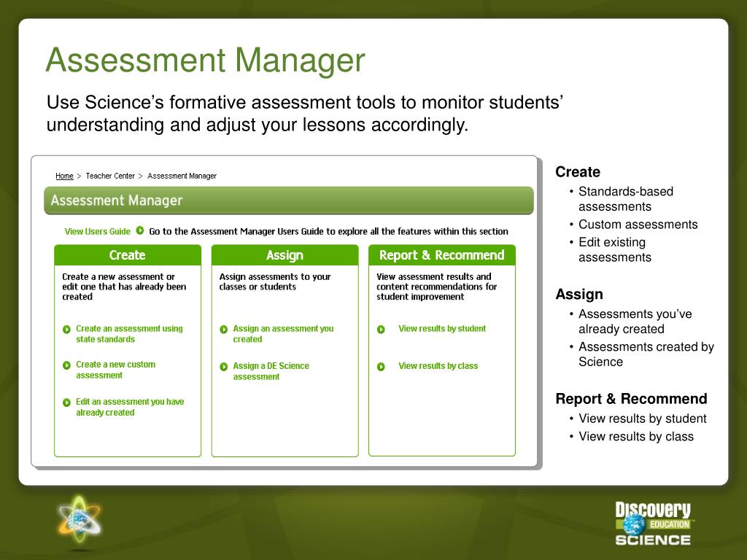
Task: Choose "Edit an assessment you have already created"
Action: tap(130, 407)
